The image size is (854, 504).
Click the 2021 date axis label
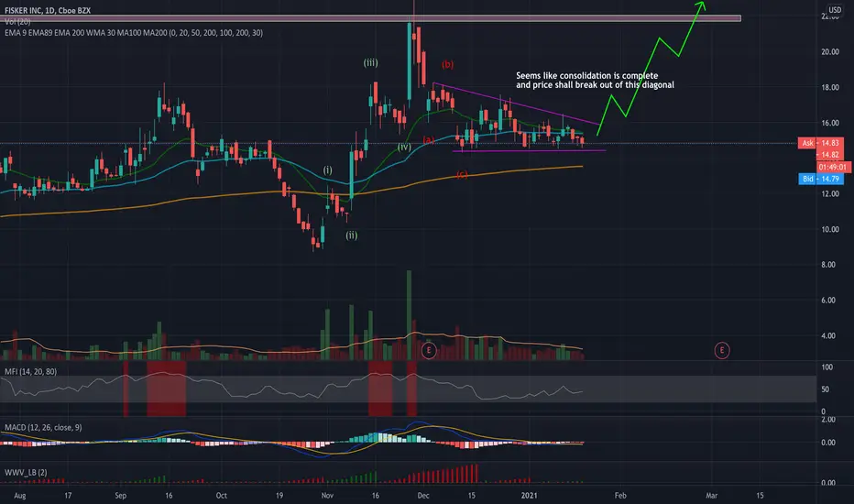point(530,495)
